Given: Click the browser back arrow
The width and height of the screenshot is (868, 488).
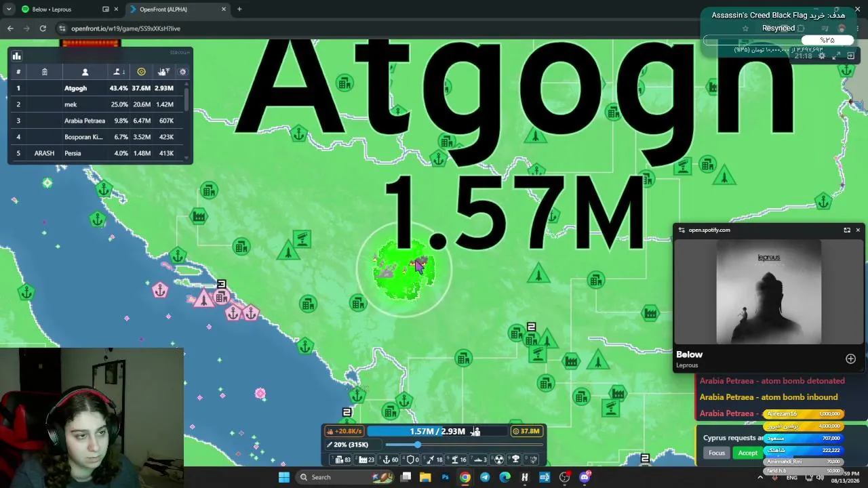Looking at the screenshot, I should pyautogui.click(x=10, y=28).
